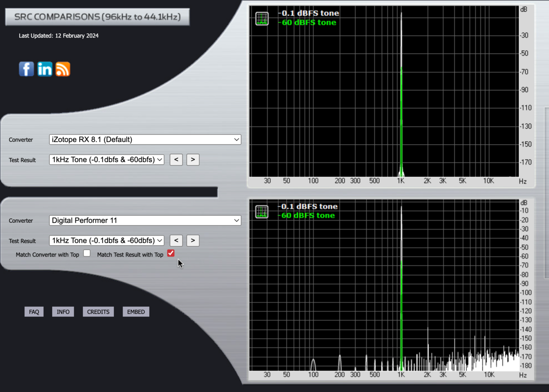Click the Match Test Result with Top label
This screenshot has height=392, width=549.
pos(130,255)
